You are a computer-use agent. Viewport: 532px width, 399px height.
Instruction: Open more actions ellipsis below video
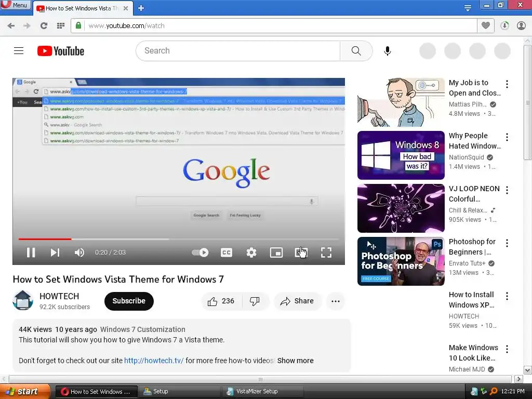coord(336,301)
